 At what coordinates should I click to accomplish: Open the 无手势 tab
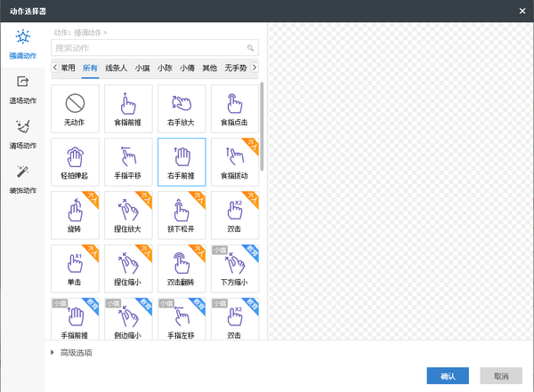coord(235,68)
